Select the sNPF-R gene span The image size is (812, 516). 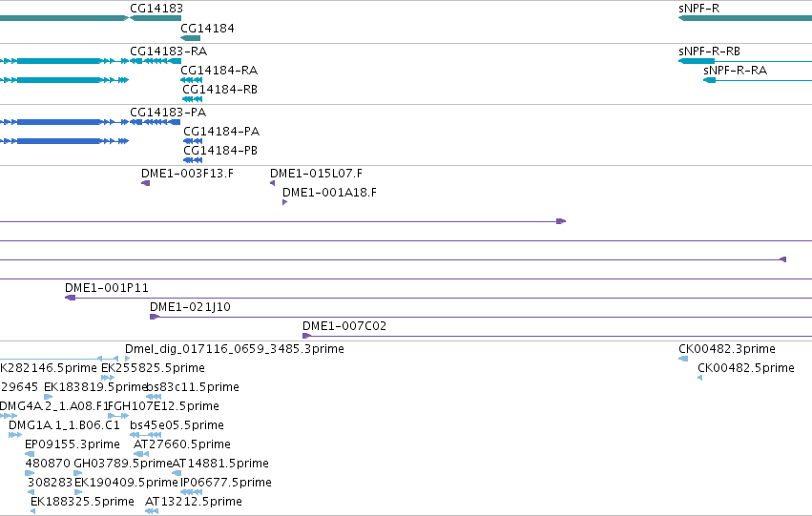[x=745, y=18]
